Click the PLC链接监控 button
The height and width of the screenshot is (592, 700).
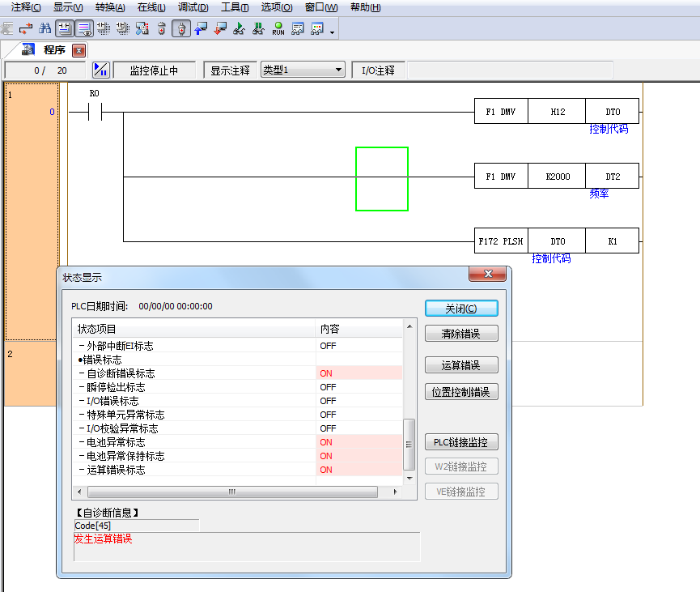461,442
